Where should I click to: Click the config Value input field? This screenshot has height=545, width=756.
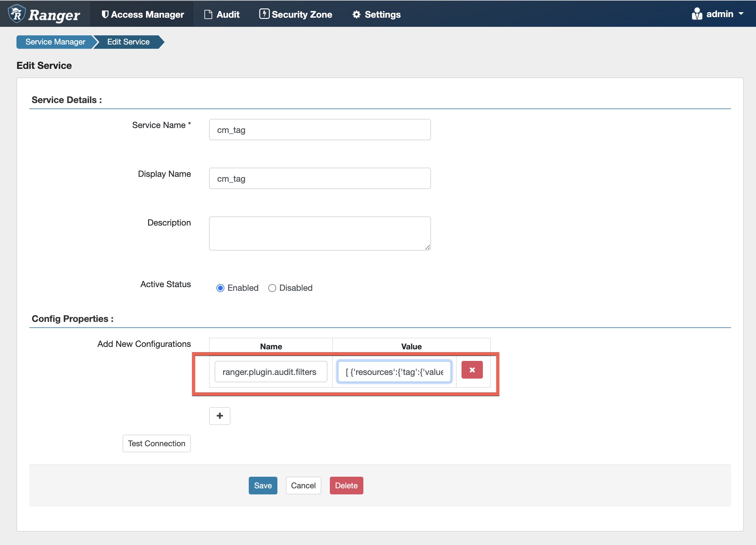click(394, 372)
